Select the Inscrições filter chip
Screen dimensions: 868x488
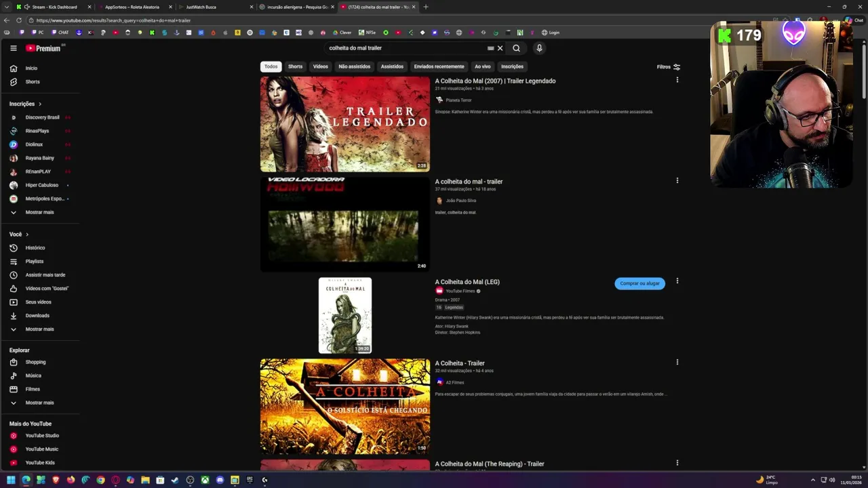coord(512,66)
